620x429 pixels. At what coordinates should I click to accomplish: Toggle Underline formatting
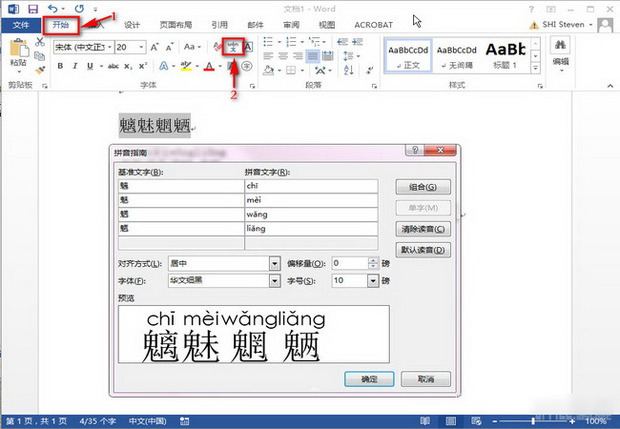click(x=90, y=66)
